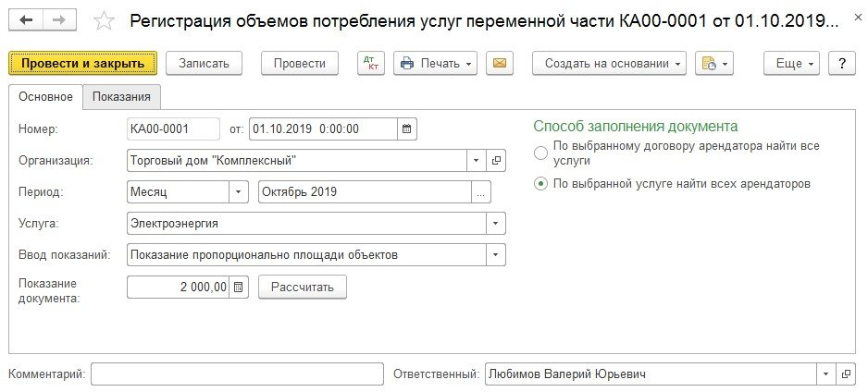Select radio 'По выбранному договору арендатора найти все услуги'
This screenshot has width=868, height=392.
click(x=540, y=153)
